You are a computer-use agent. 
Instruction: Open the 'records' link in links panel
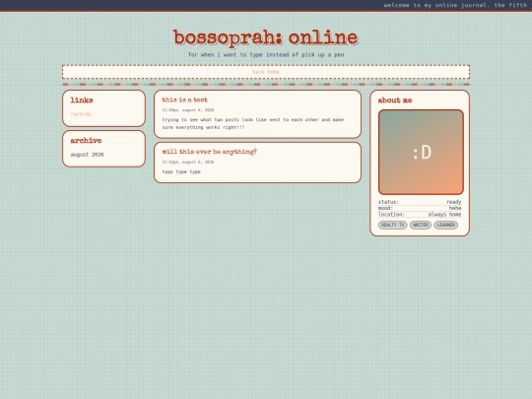click(81, 114)
